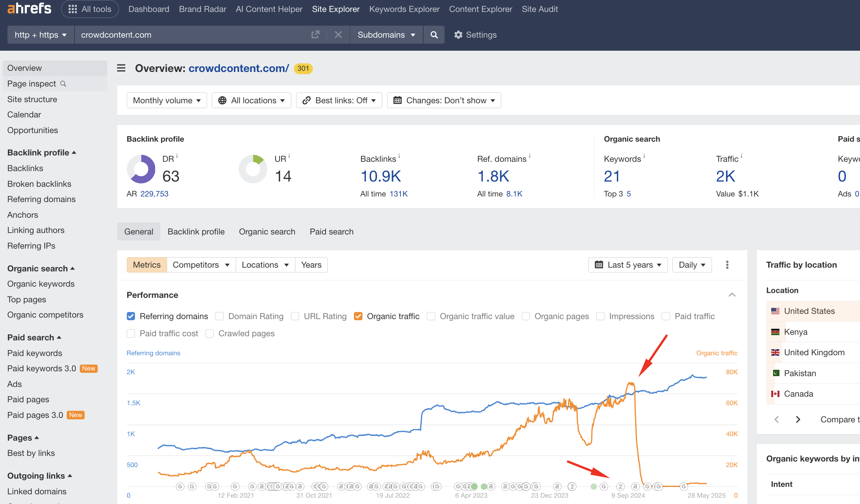The height and width of the screenshot is (504, 860).
Task: Uncheck Organic traffic checkbox
Action: tap(358, 316)
